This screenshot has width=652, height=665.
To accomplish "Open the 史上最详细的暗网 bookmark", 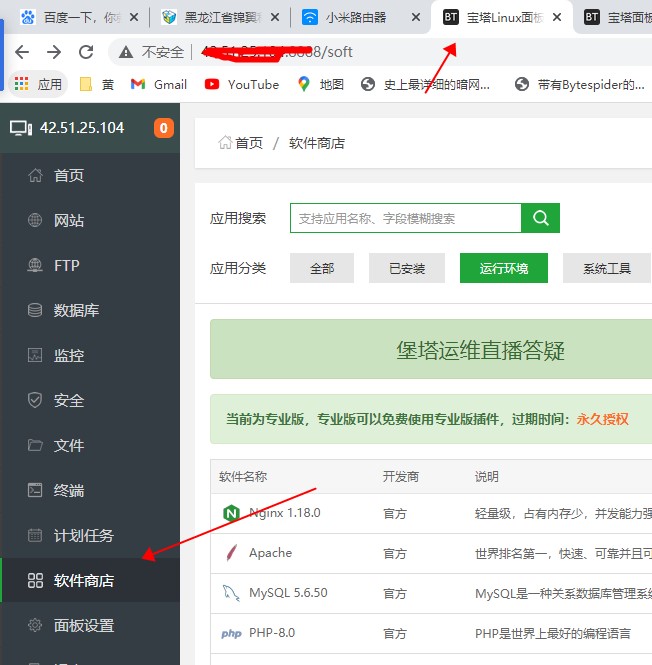I will click(x=425, y=84).
